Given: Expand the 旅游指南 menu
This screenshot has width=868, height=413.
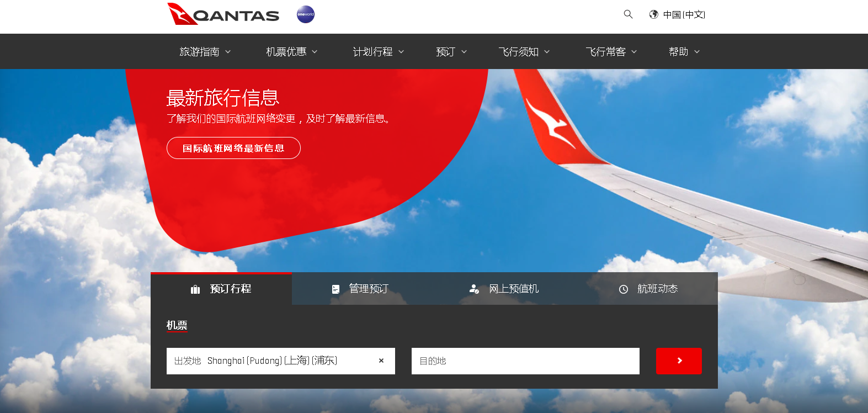Looking at the screenshot, I should point(205,52).
